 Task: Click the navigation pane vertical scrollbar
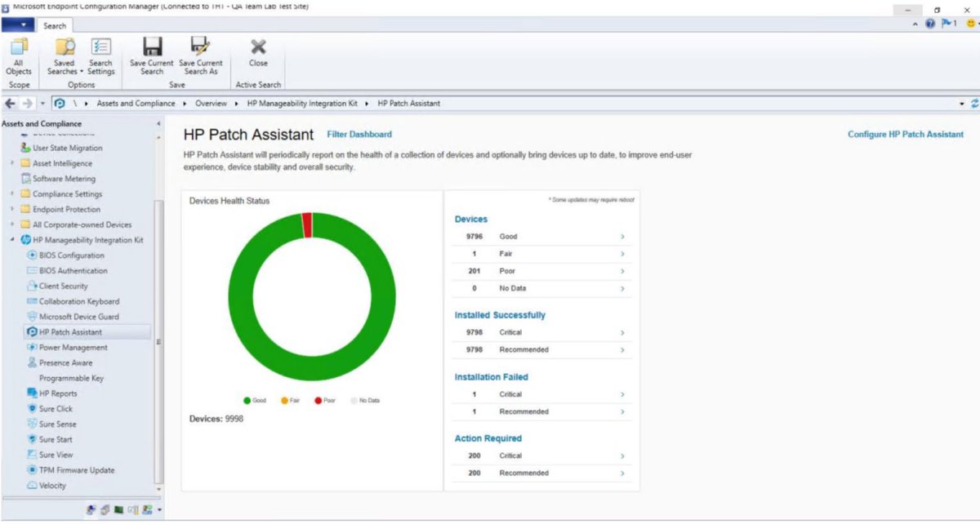[x=158, y=343]
